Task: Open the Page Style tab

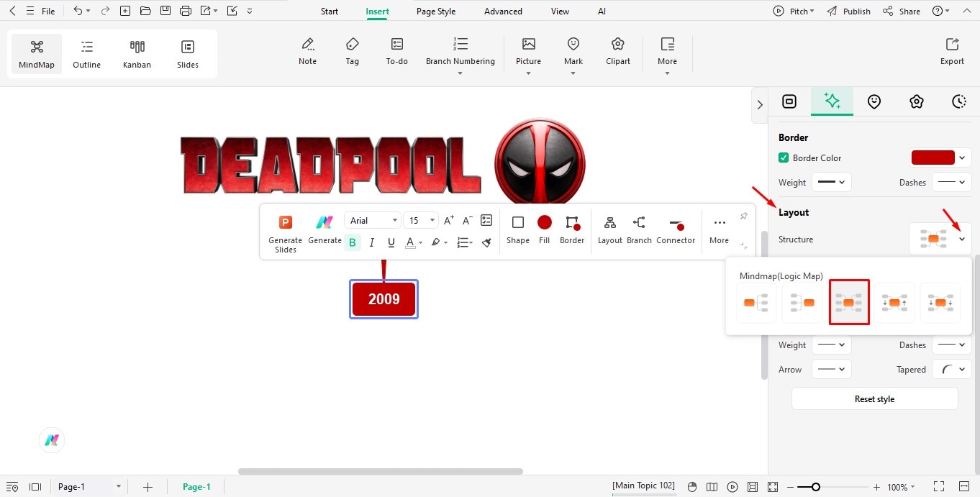Action: [x=436, y=12]
